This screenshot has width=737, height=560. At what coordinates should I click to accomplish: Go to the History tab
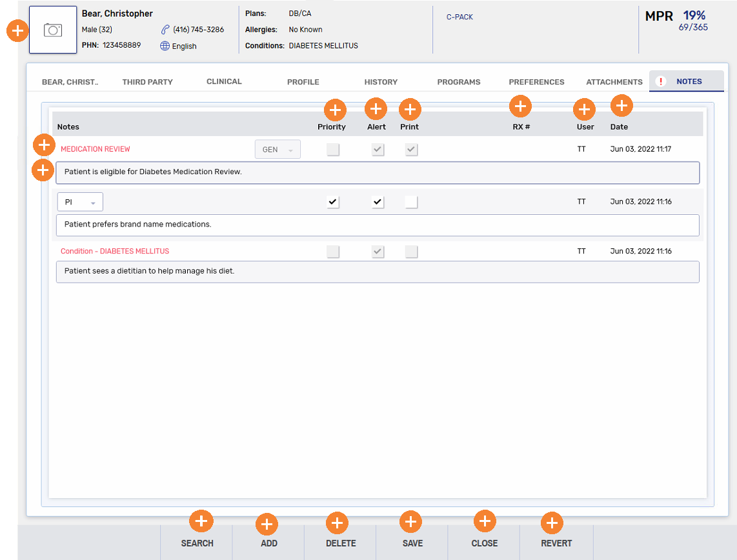(x=381, y=82)
